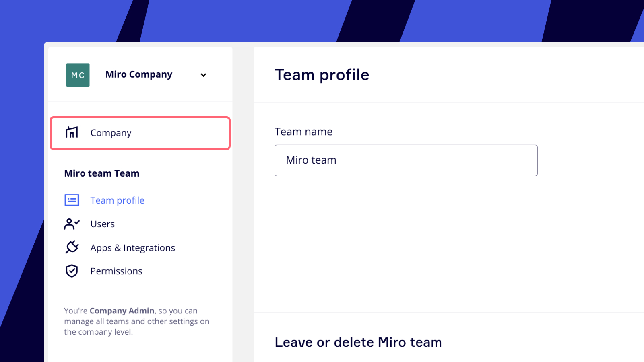Open the Miro Company name dropdown

(138, 75)
